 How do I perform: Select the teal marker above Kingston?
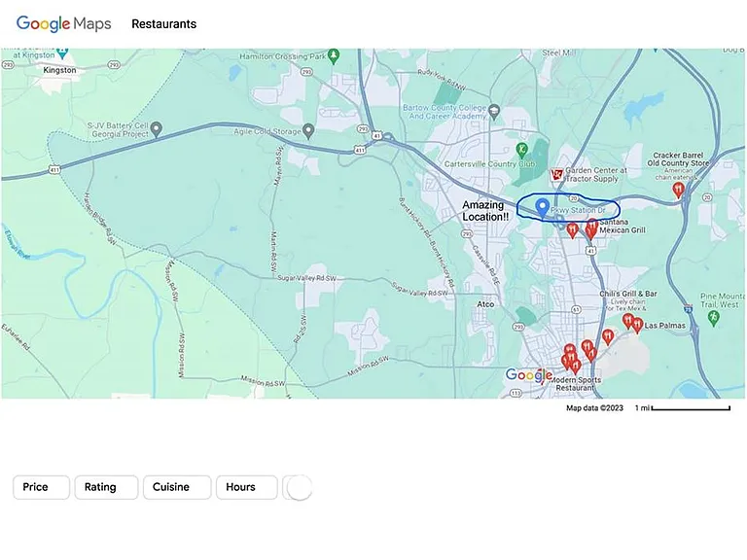[62, 52]
